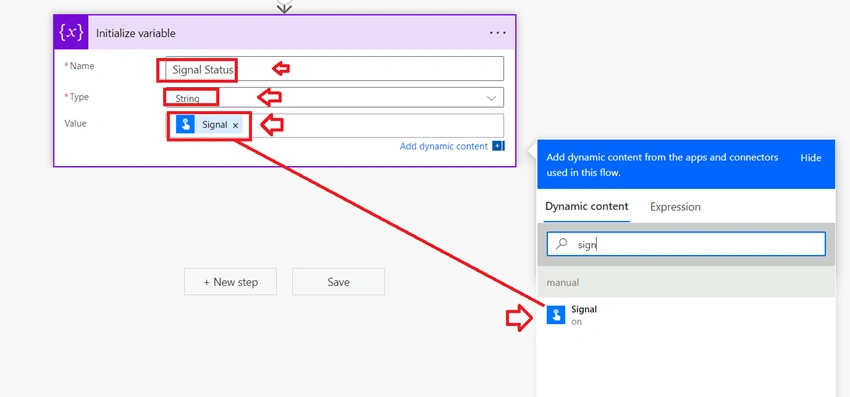Select the String type value

187,99
